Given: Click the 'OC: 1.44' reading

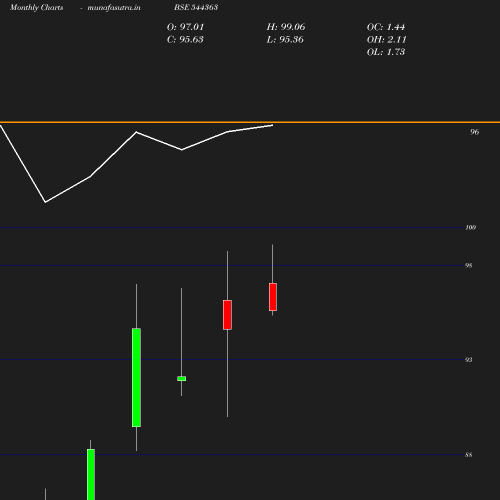Looking at the screenshot, I should pos(386,27).
